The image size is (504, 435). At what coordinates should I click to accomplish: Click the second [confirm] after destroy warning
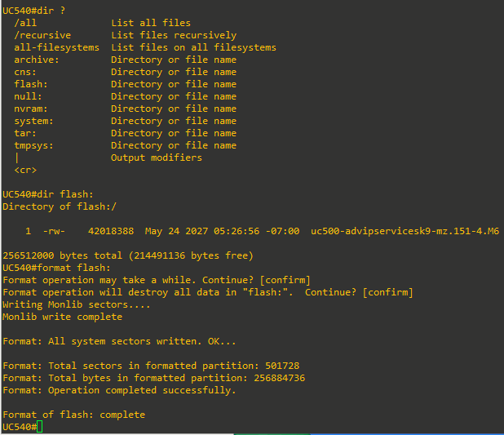point(387,292)
